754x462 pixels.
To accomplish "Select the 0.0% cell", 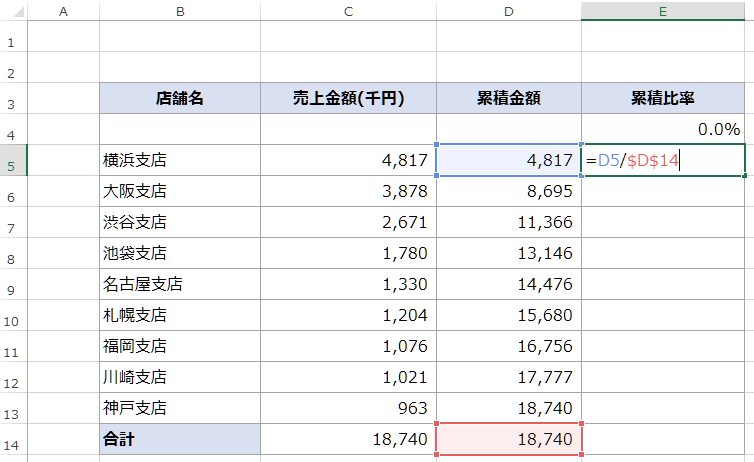I will 663,129.
